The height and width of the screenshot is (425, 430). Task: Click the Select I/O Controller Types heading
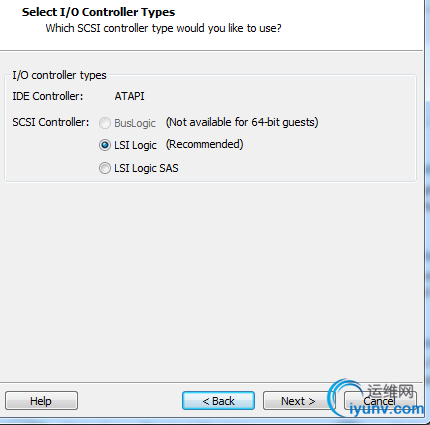[98, 12]
